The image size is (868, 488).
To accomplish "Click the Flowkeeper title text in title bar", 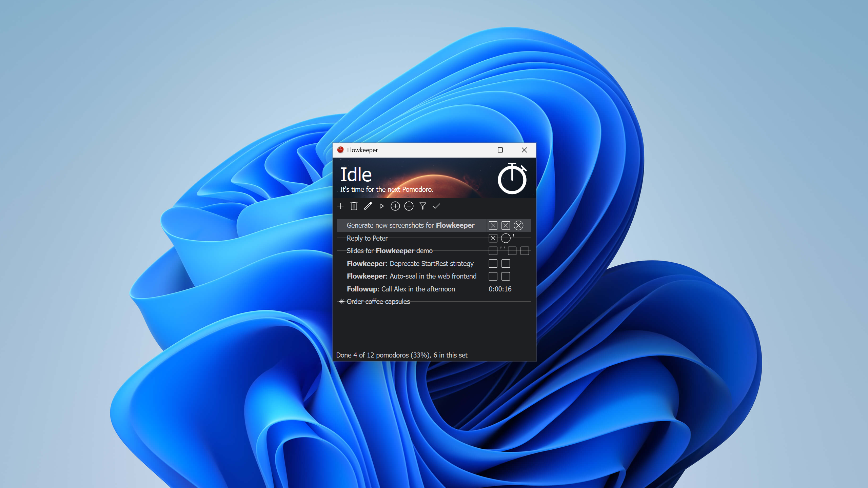I will 362,150.
